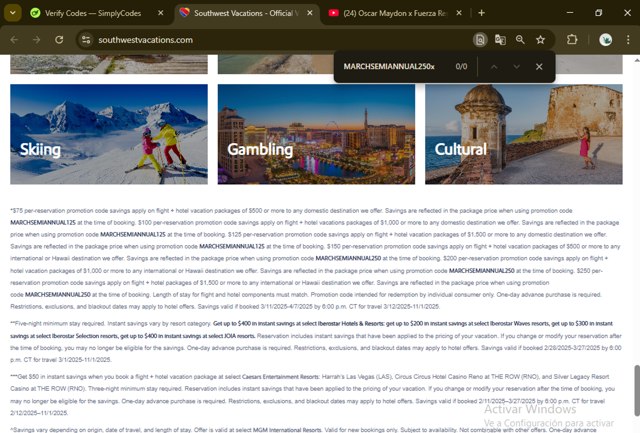Image resolution: width=640 pixels, height=433 pixels.
Task: Jump to previous find result arrow
Action: pos(494,67)
